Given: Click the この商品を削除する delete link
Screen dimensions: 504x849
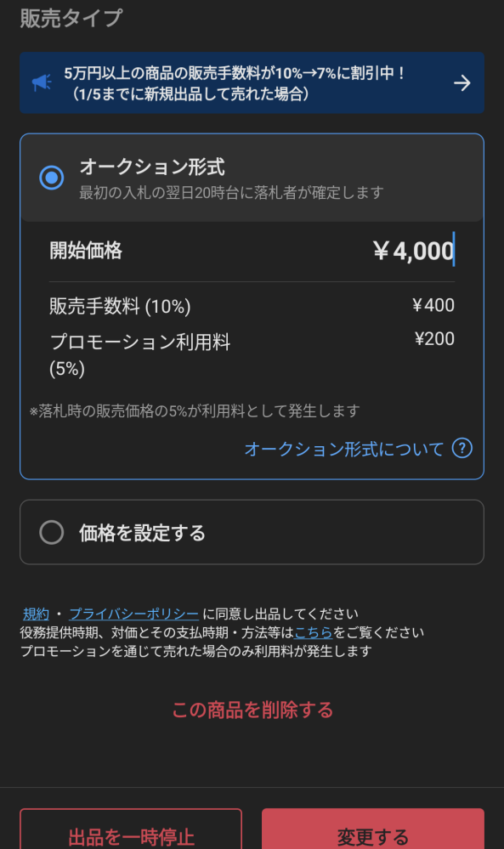Looking at the screenshot, I should [x=252, y=711].
